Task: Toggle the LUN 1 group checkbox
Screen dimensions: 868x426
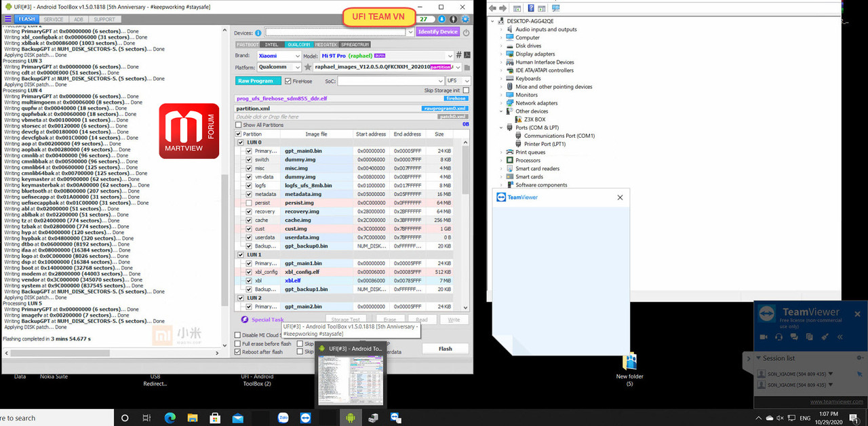Action: (241, 254)
